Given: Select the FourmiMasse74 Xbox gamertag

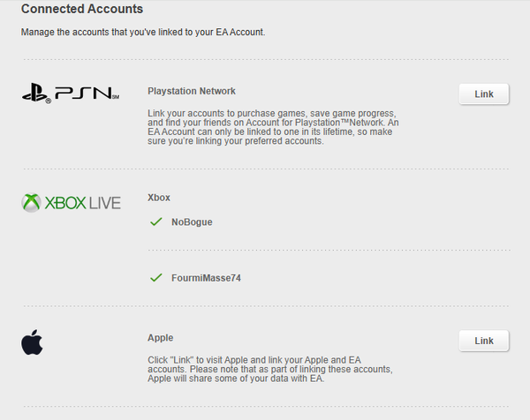Looking at the screenshot, I should click(206, 278).
